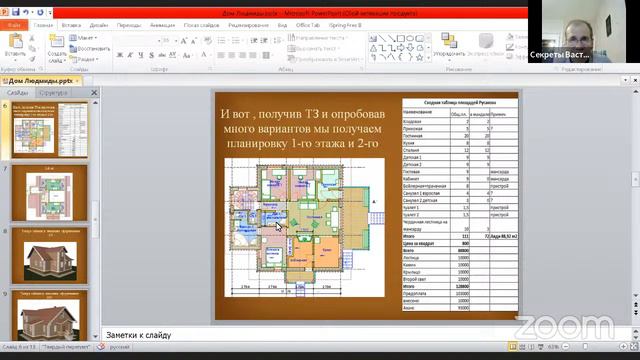Switch to the Структура outline tab

[53, 93]
